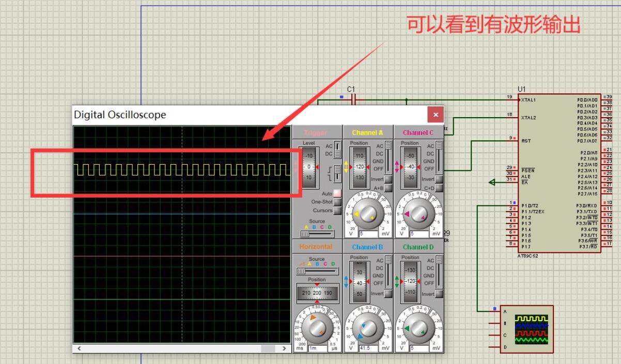Click the Channel D panel heading

[418, 247]
